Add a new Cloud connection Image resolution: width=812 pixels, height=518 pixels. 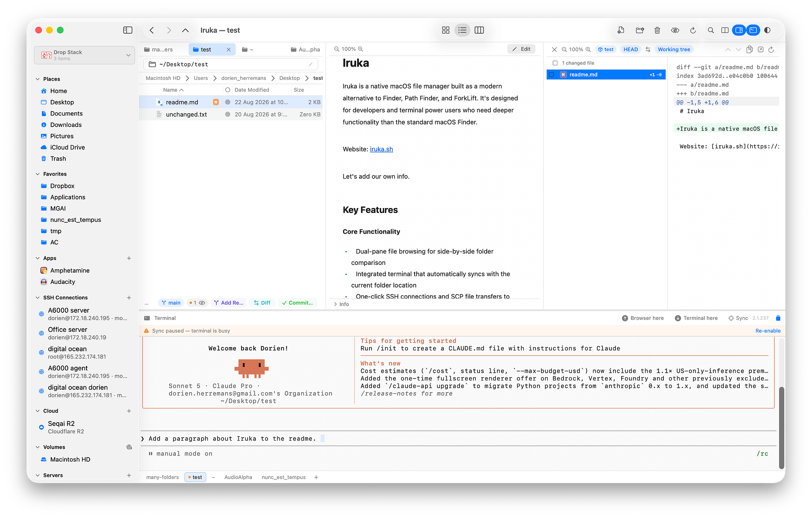129,411
